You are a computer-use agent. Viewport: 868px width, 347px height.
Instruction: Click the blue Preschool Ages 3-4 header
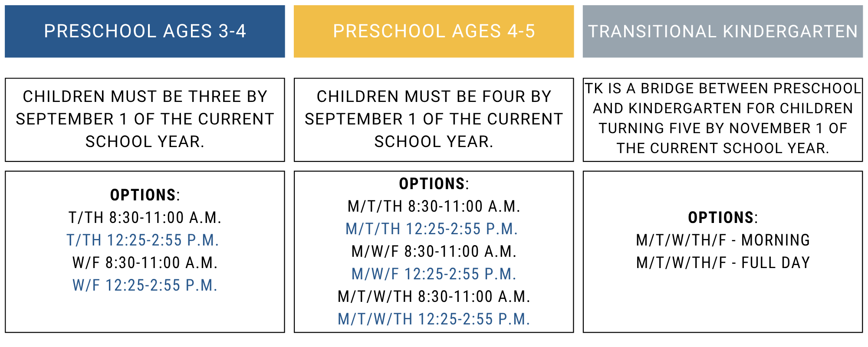145,31
